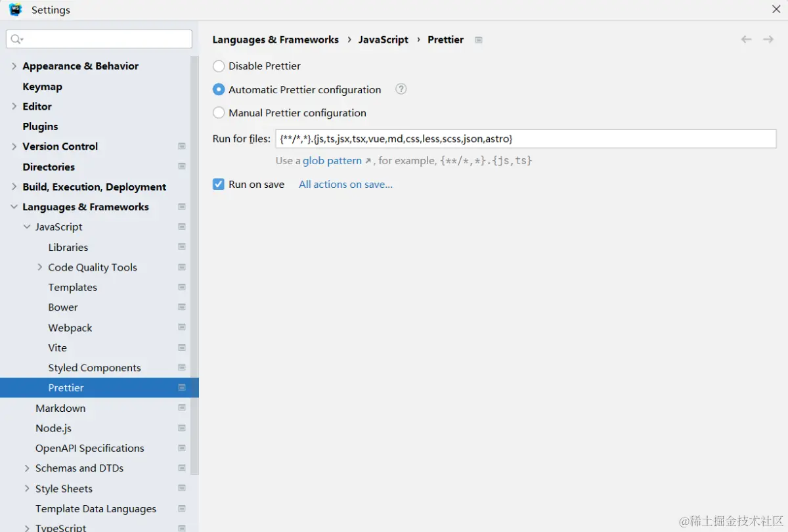
Task: Expand the Editor section chevron
Action: pyautogui.click(x=14, y=106)
